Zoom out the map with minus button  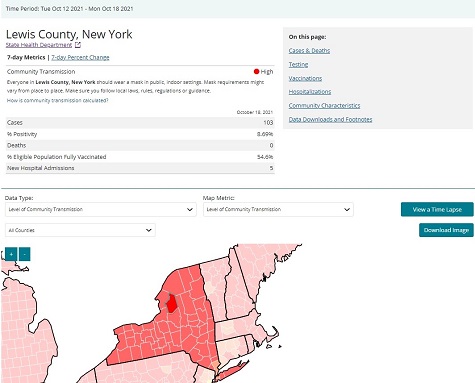25,254
